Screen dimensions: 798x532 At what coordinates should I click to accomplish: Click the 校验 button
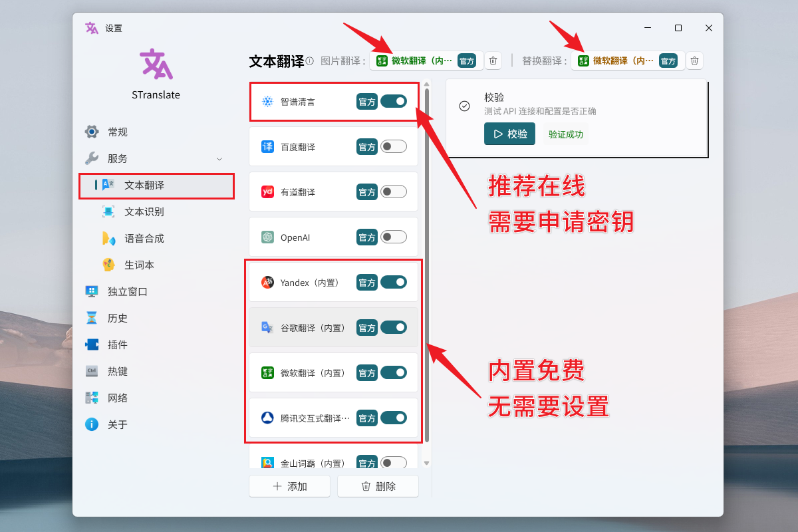pos(509,134)
